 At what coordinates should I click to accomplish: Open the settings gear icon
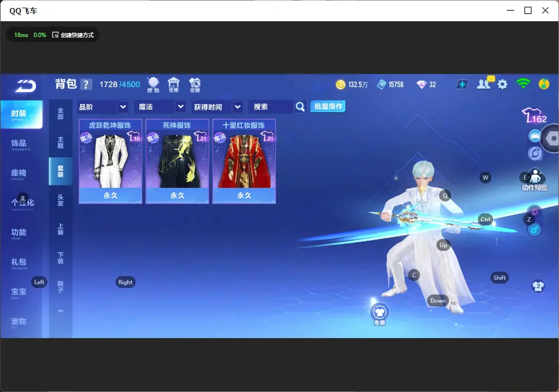point(502,84)
